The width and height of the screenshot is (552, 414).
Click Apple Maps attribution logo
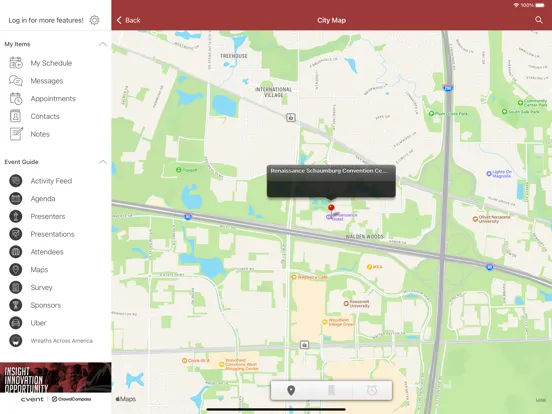click(126, 399)
